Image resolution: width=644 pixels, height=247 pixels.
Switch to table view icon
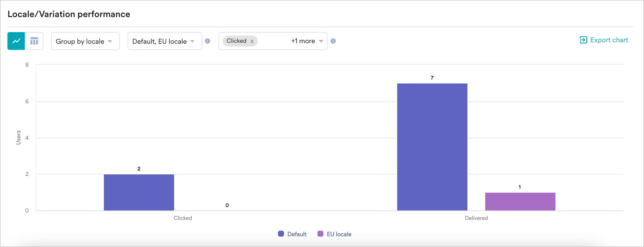tap(34, 41)
